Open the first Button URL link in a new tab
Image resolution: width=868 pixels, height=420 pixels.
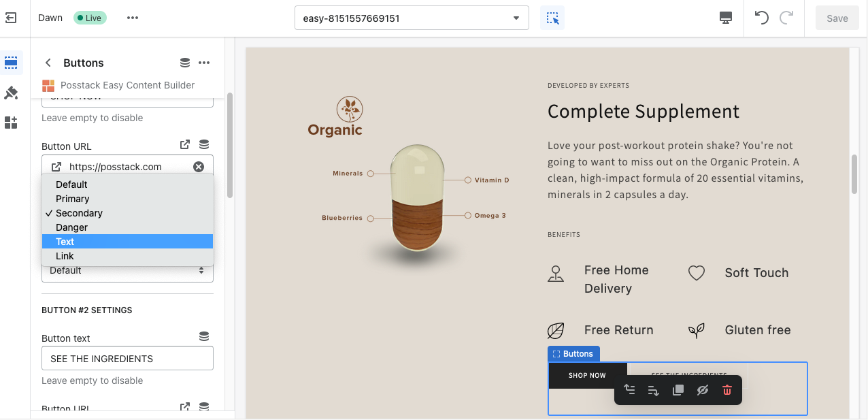185,145
